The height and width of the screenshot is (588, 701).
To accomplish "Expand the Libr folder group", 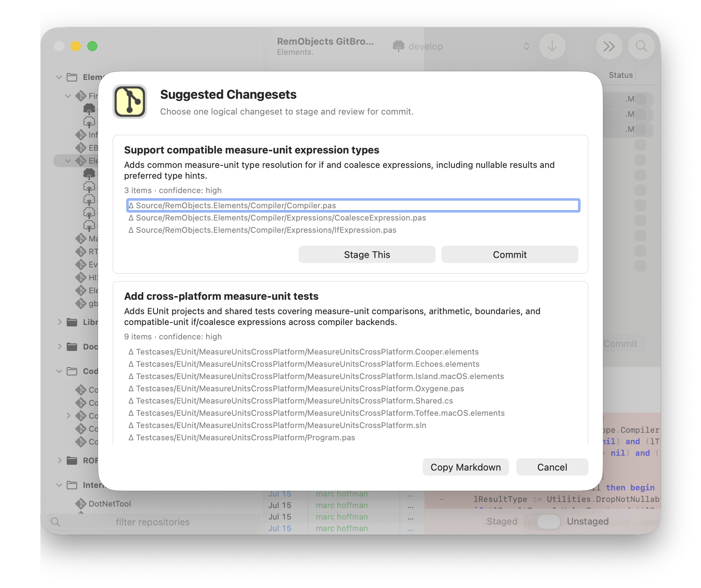I will 59,322.
